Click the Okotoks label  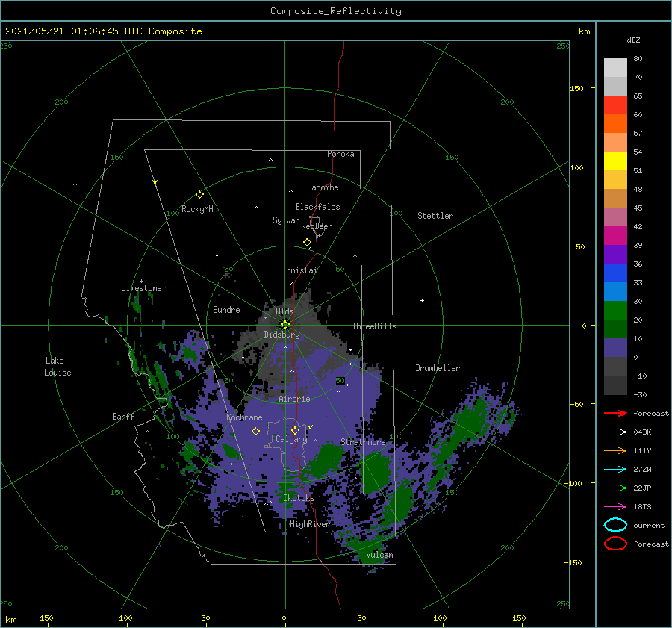(299, 498)
